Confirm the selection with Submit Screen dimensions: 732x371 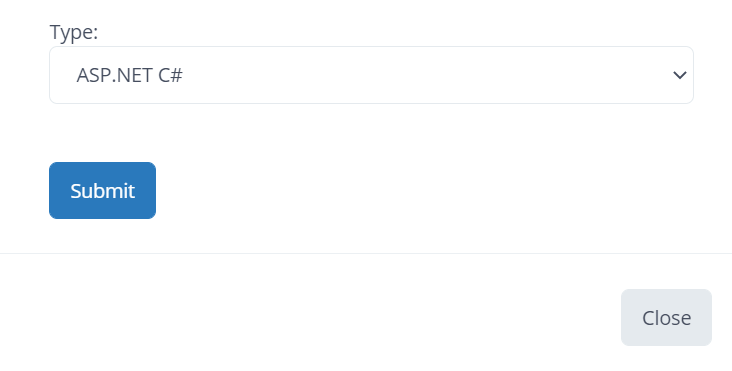pos(102,190)
